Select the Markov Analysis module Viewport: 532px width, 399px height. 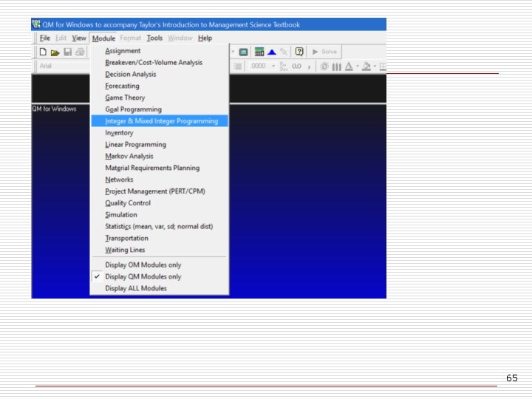pos(160,156)
